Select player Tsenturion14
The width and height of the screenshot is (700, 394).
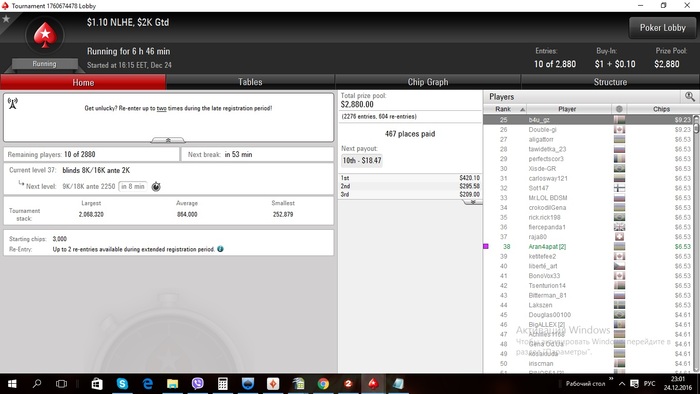588,286
